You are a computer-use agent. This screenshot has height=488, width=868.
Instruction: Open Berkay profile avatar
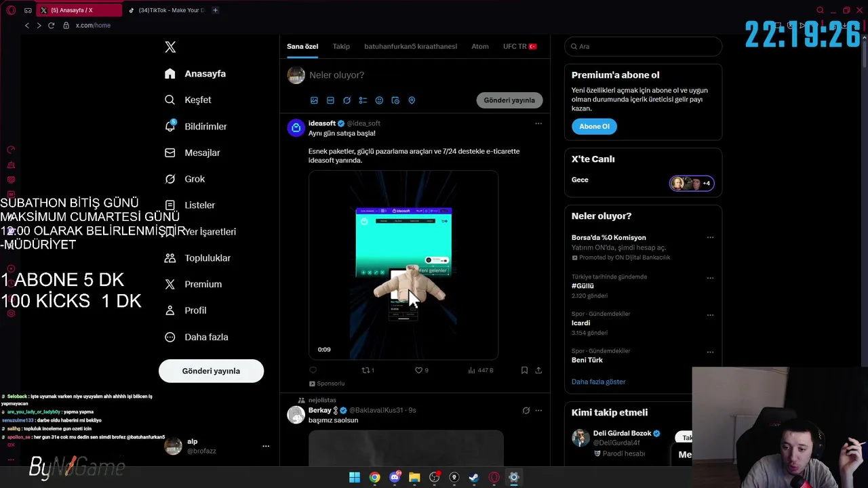point(296,415)
